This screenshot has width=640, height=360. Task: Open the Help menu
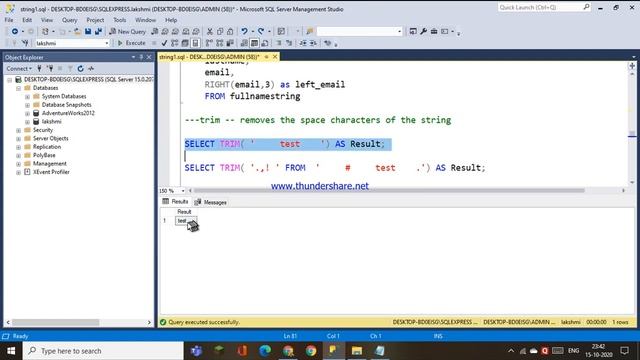(171, 20)
